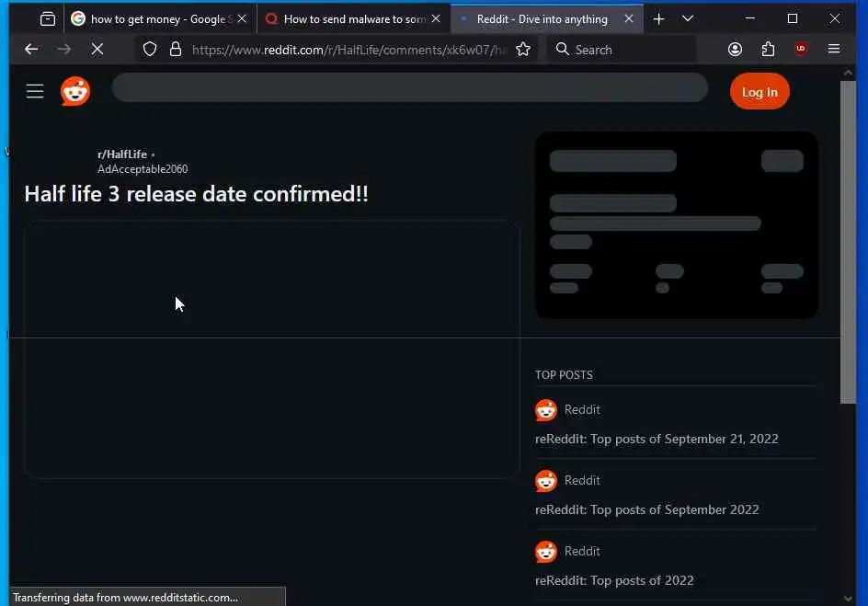This screenshot has height=606, width=868.
Task: Open the uBlock Origin extension icon
Action: pos(801,50)
